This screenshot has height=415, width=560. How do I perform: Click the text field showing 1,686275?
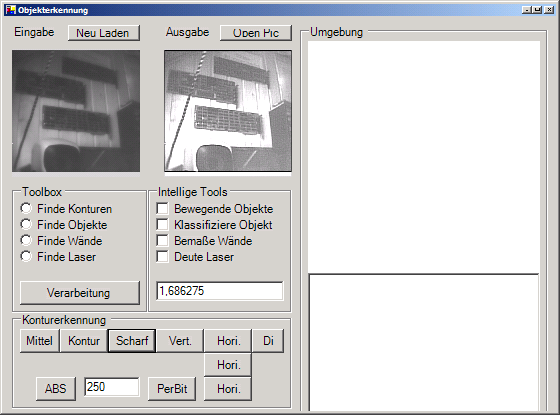click(x=220, y=291)
